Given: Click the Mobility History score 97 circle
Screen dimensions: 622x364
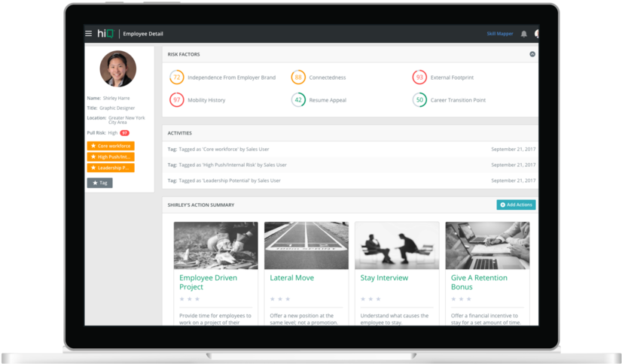Looking at the screenshot, I should [176, 99].
